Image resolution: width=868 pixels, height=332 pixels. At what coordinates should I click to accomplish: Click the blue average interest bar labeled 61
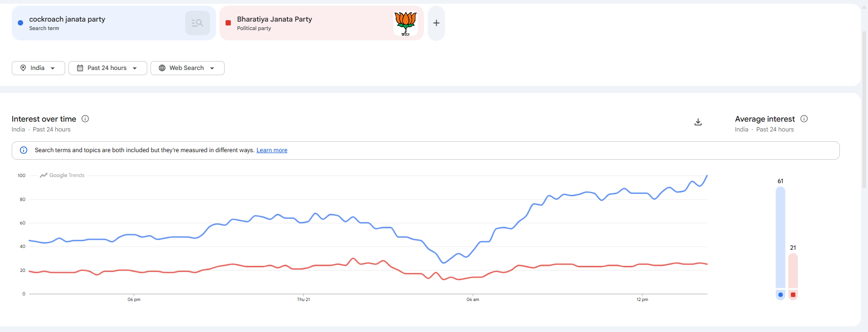click(780, 238)
